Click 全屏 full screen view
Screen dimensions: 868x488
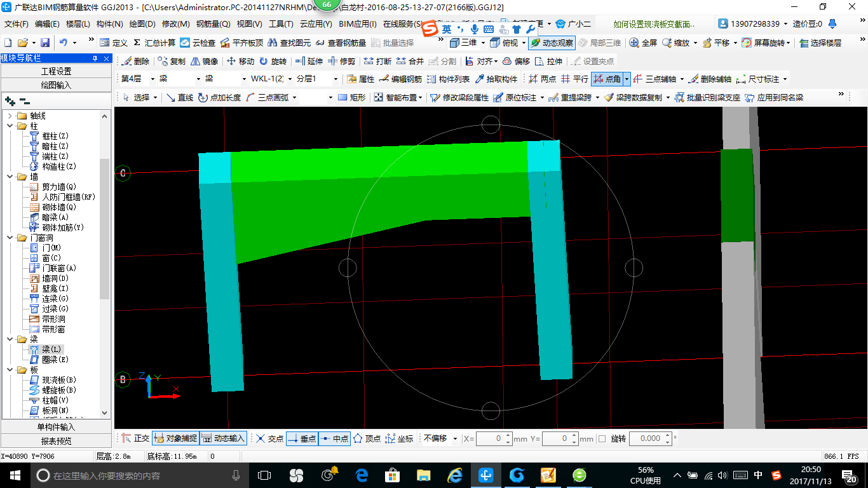[643, 43]
